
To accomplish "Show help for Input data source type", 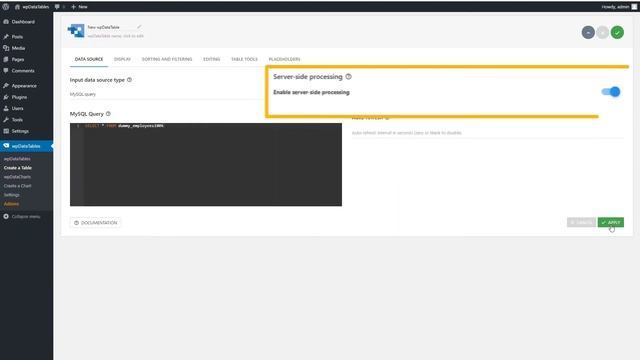I will [x=129, y=80].
